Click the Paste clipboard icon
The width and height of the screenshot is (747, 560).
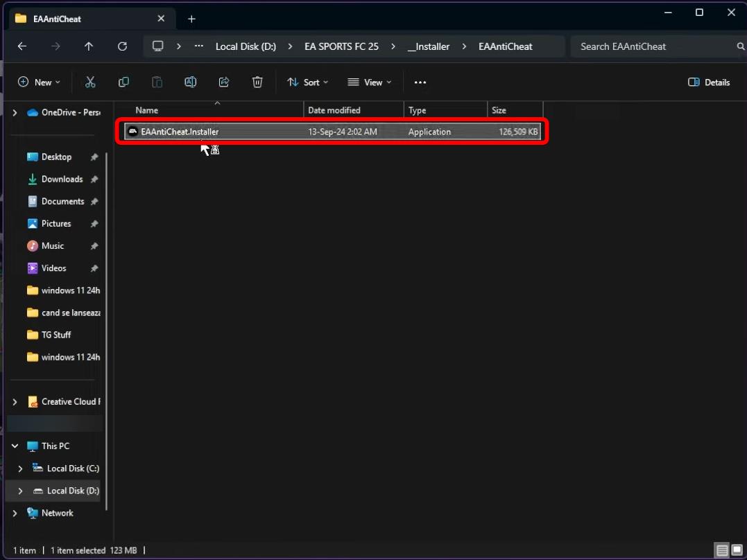click(157, 82)
